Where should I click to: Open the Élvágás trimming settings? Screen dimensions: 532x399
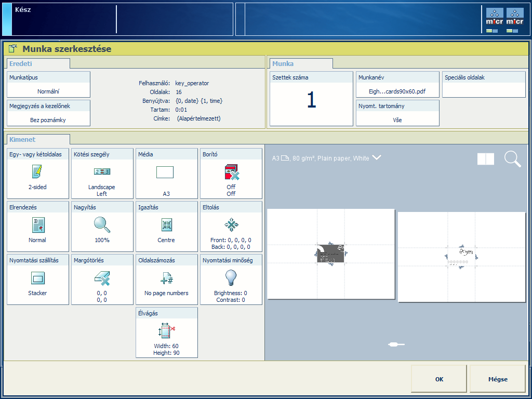[x=166, y=332]
